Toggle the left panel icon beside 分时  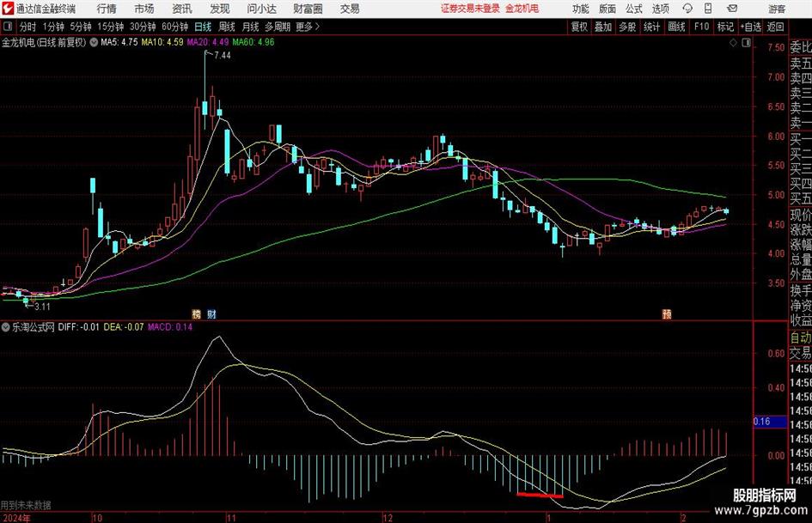click(x=7, y=27)
